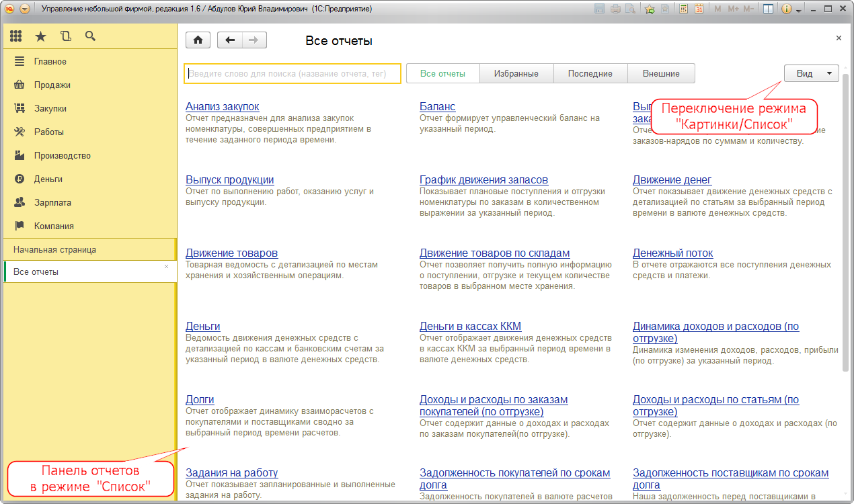Open Доходы и расходы по заказам покупателей
Screen dimensions: 854x504
pyautogui.click(x=494, y=405)
